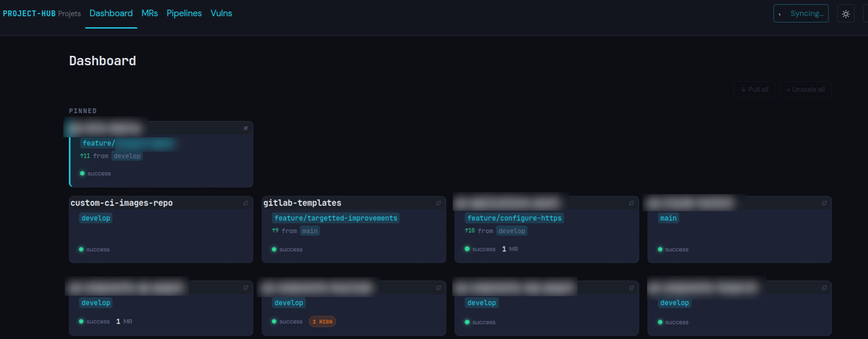Open the gitlab-templates project title

click(302, 203)
